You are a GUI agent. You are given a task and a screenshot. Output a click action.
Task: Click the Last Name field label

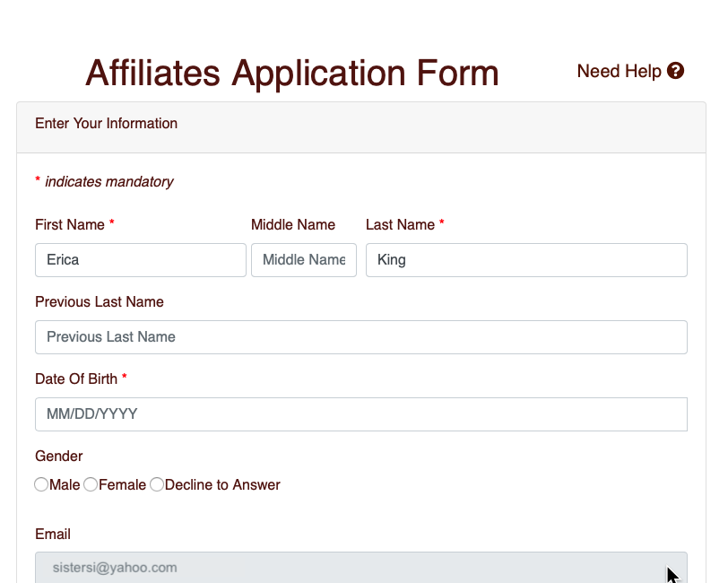click(400, 225)
